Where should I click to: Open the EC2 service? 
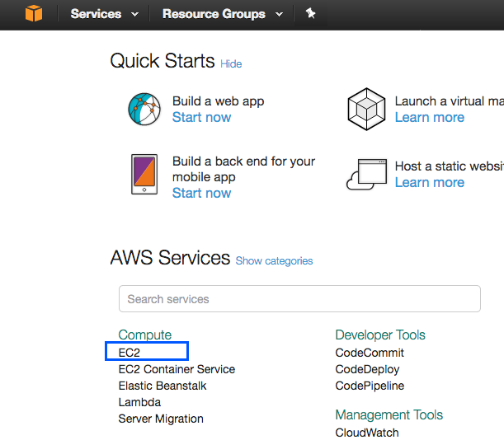click(130, 353)
